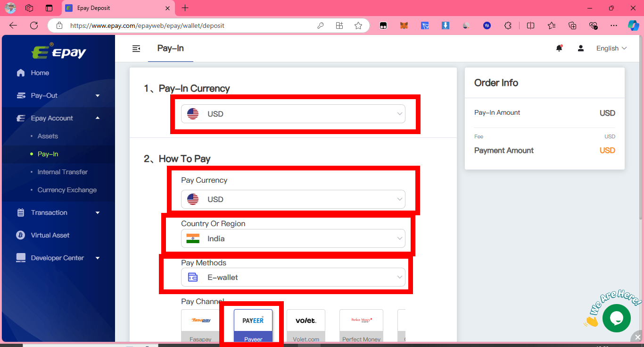
Task: Open the Extensions puzzle icon
Action: 508,25
